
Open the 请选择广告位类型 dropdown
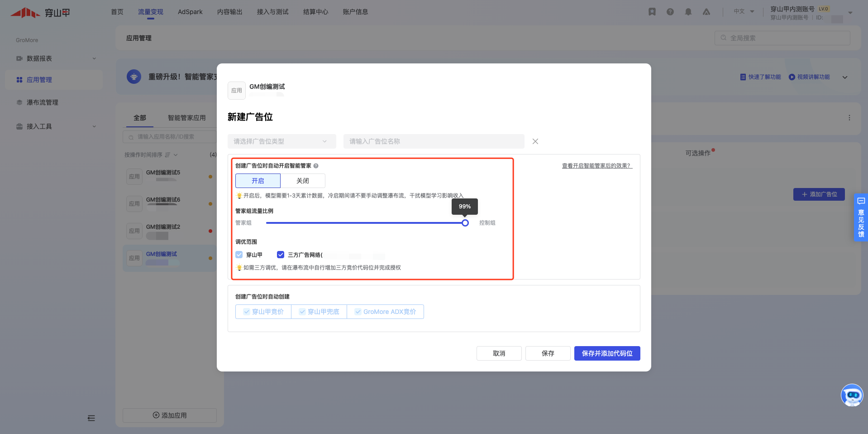point(282,141)
